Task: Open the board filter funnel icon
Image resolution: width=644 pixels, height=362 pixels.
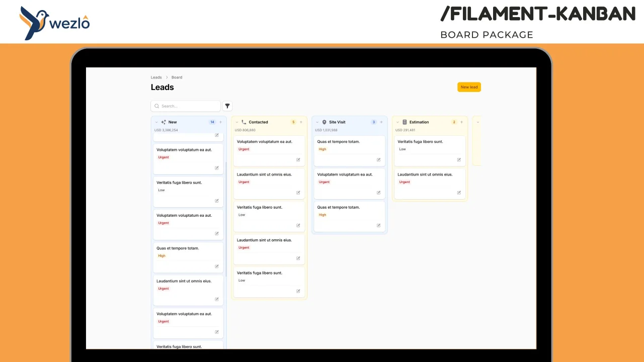Action: click(x=227, y=106)
